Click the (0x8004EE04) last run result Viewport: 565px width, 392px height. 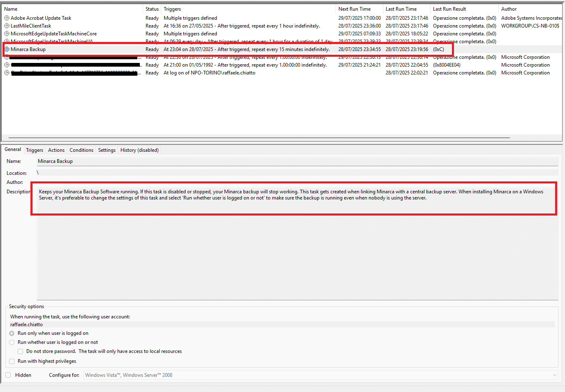(447, 65)
